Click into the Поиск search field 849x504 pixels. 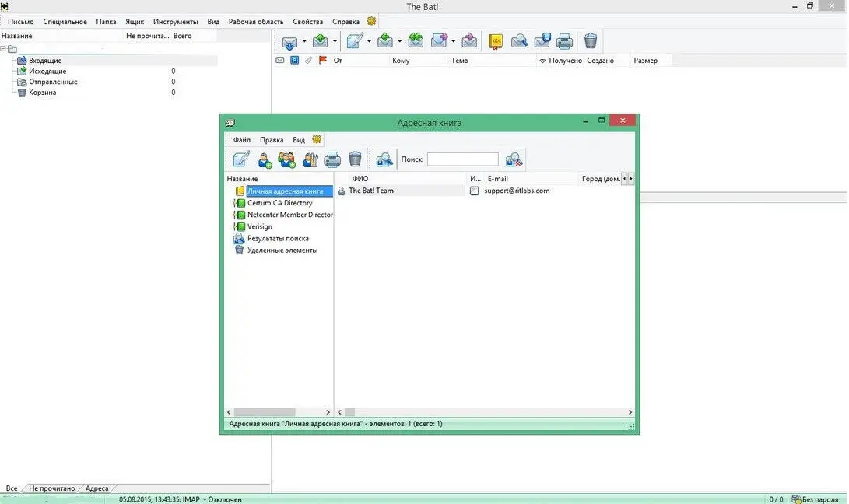[x=463, y=159]
